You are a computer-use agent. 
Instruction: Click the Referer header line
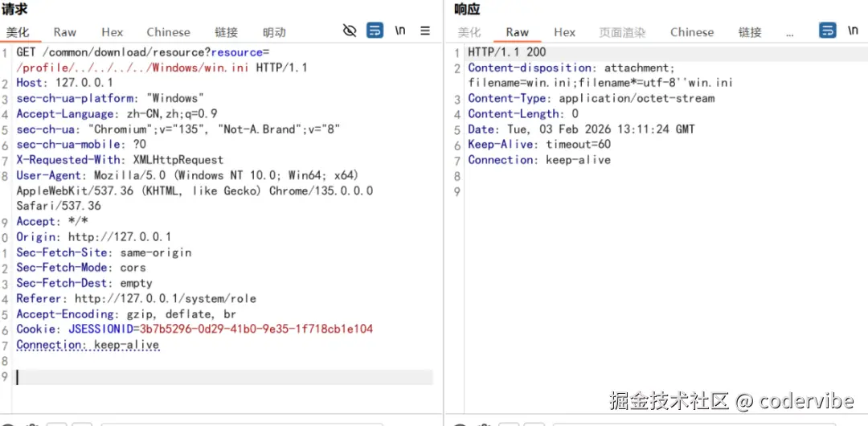136,298
